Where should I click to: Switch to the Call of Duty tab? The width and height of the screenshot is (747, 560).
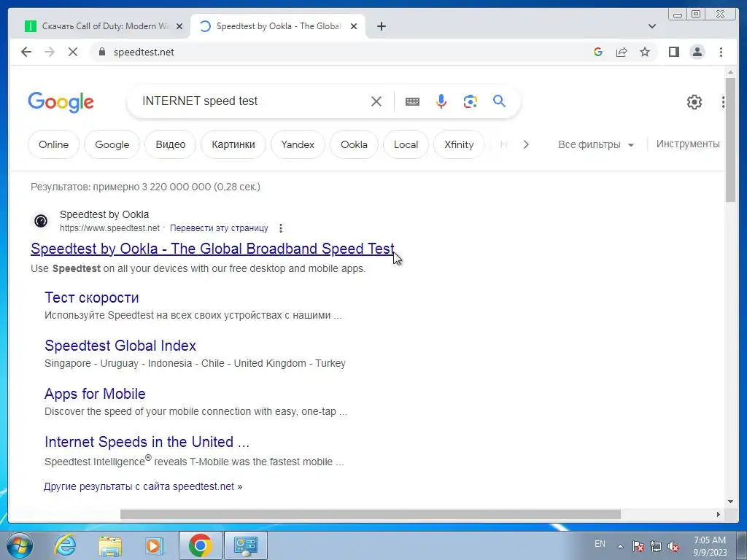105,26
